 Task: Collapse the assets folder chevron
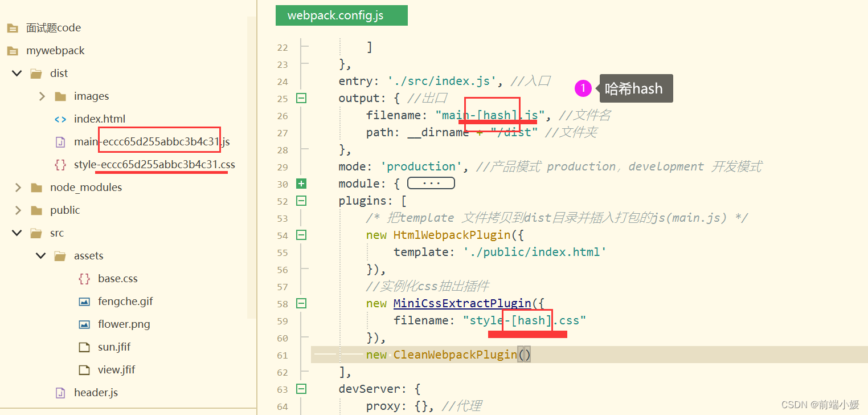coord(42,256)
